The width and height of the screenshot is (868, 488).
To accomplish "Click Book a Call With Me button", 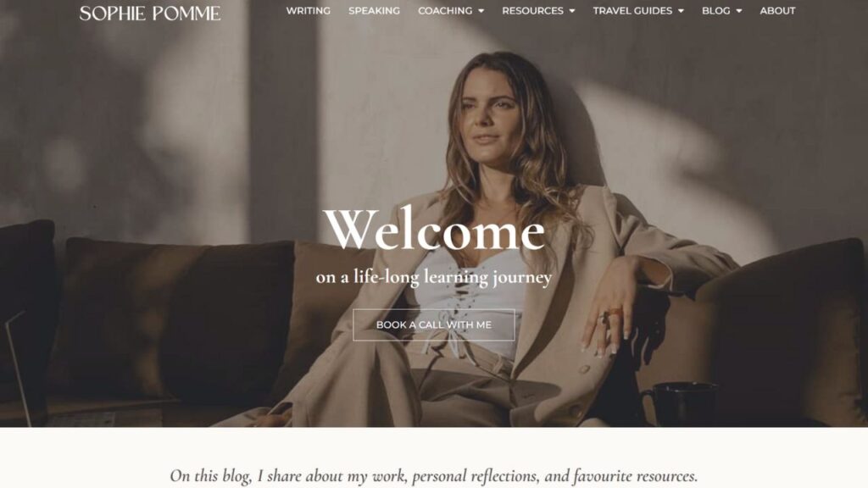I will point(434,324).
